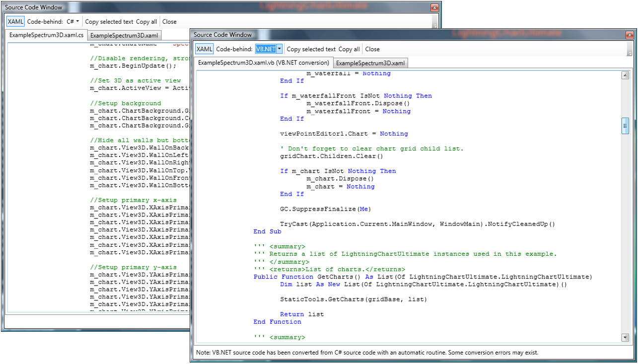Image resolution: width=638 pixels, height=364 pixels.
Task: Click line 'gridChart.Children.Clear()'
Action: coord(332,156)
